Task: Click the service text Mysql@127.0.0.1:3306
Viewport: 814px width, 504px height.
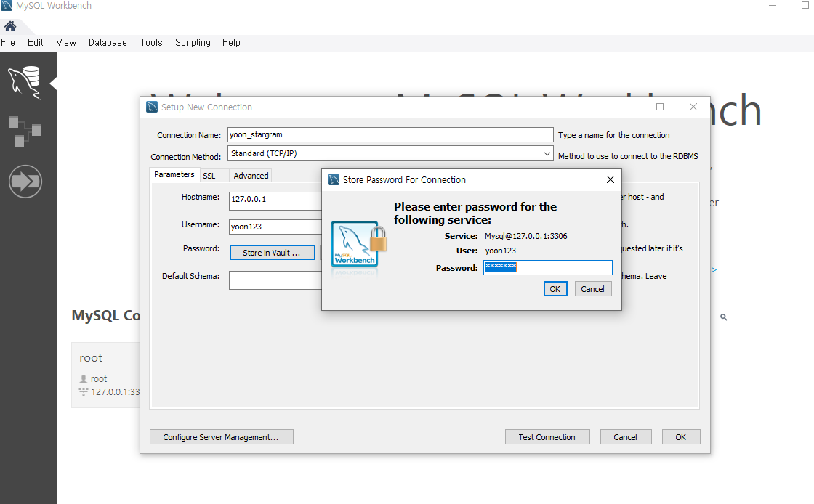Action: click(526, 236)
